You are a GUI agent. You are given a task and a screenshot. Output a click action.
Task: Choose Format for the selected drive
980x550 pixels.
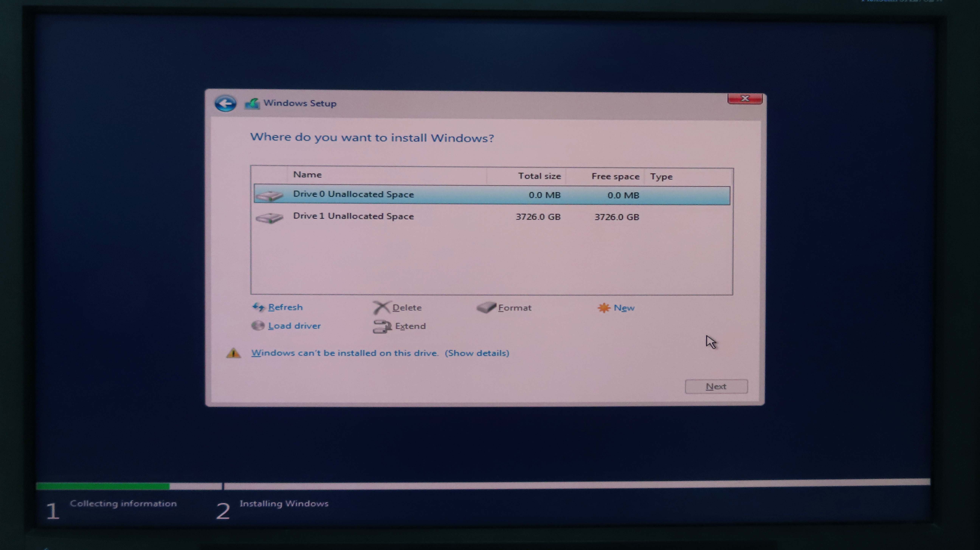point(515,308)
